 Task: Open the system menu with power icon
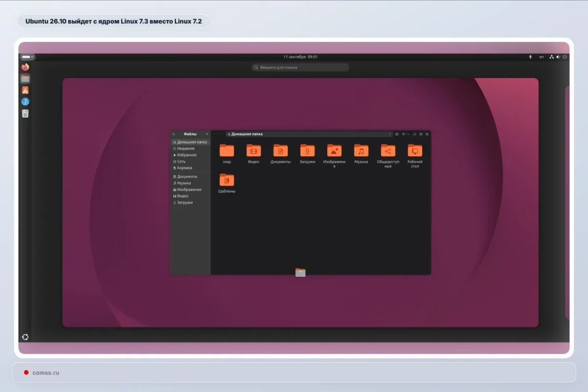[564, 57]
